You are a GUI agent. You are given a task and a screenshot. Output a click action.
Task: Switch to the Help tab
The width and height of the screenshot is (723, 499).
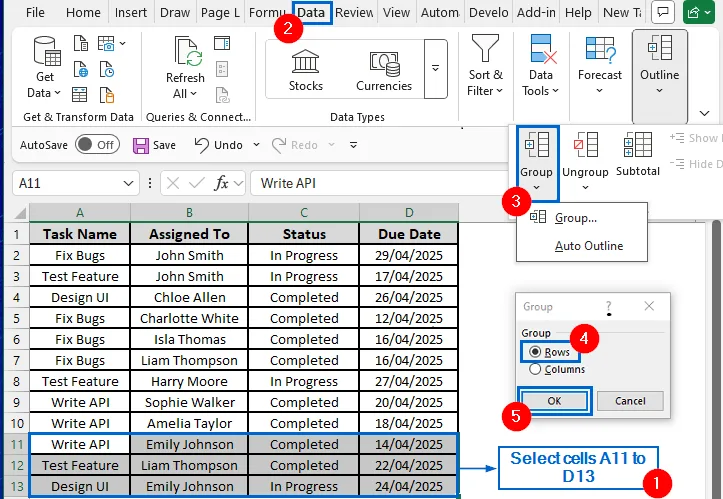click(578, 12)
